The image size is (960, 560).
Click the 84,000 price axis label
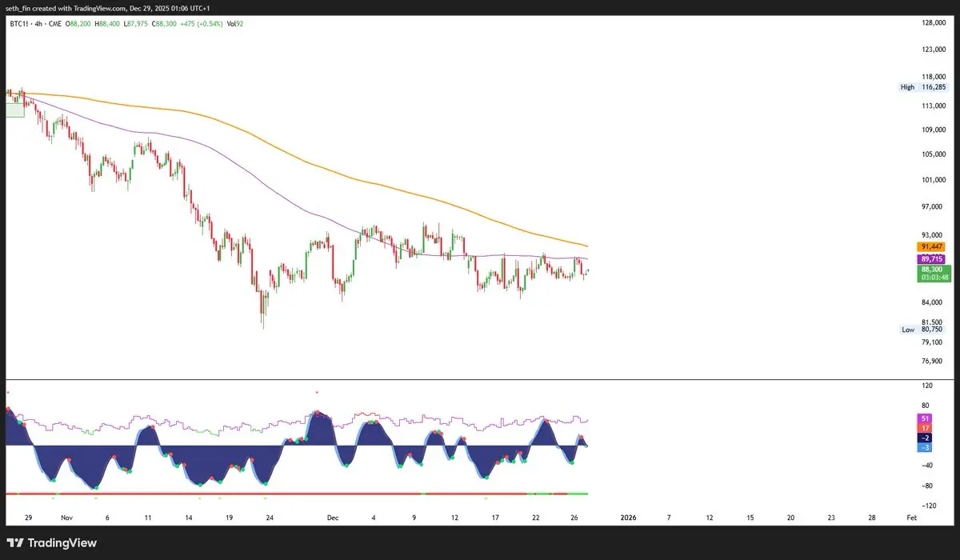tap(934, 302)
